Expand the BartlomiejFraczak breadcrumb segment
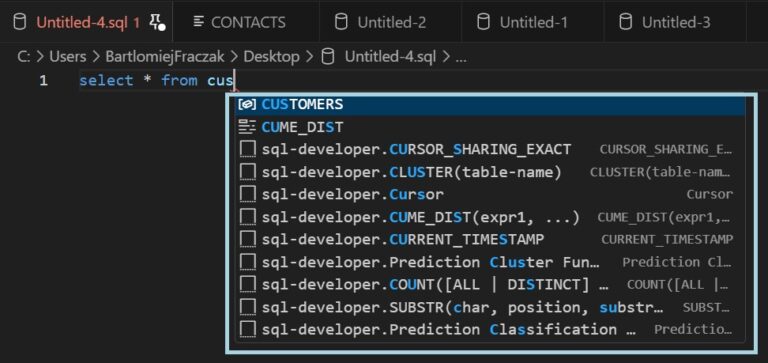 point(165,57)
